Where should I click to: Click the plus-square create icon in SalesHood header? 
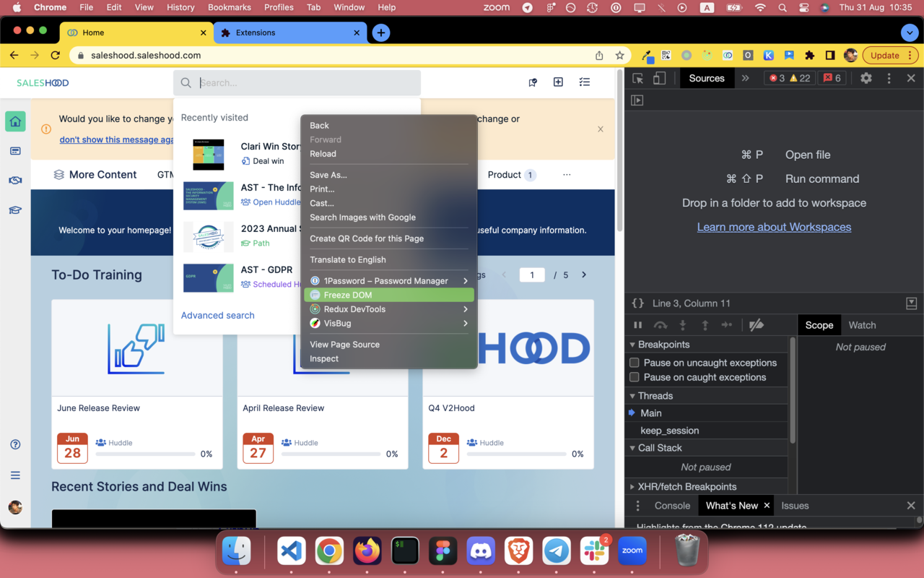[x=558, y=82]
